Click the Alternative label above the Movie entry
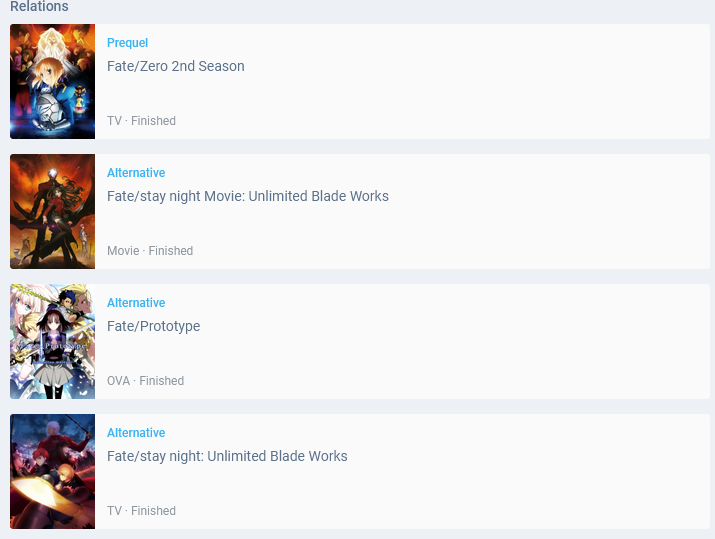The height and width of the screenshot is (539, 715). coord(136,173)
